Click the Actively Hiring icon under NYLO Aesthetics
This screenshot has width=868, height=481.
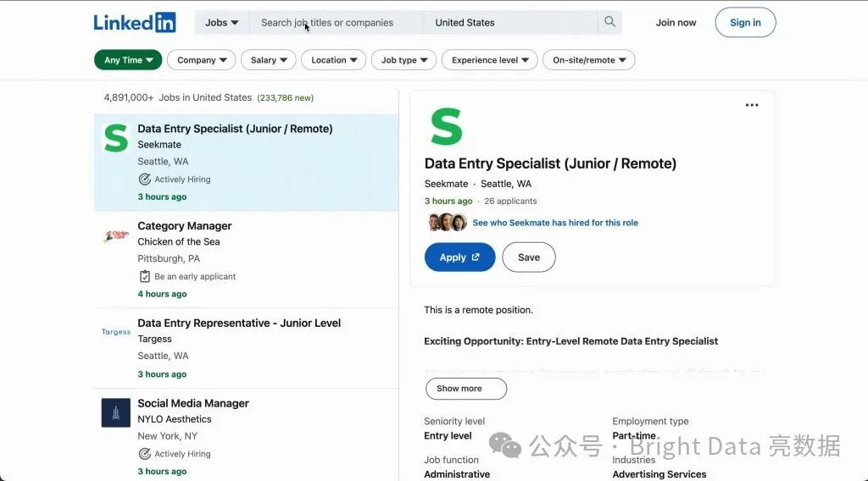click(x=144, y=454)
